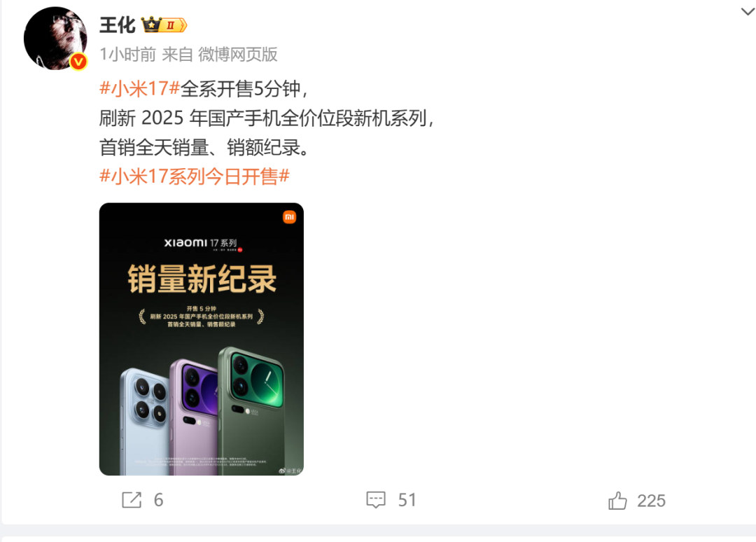756x542 pixels.
Task: Open the #小米17# hashtag topic
Action: click(140, 89)
